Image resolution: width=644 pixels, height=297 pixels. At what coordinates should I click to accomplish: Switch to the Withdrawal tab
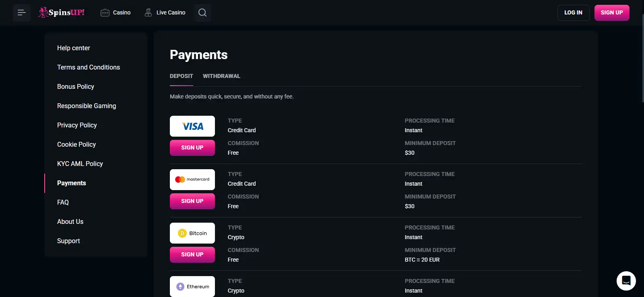tap(221, 76)
